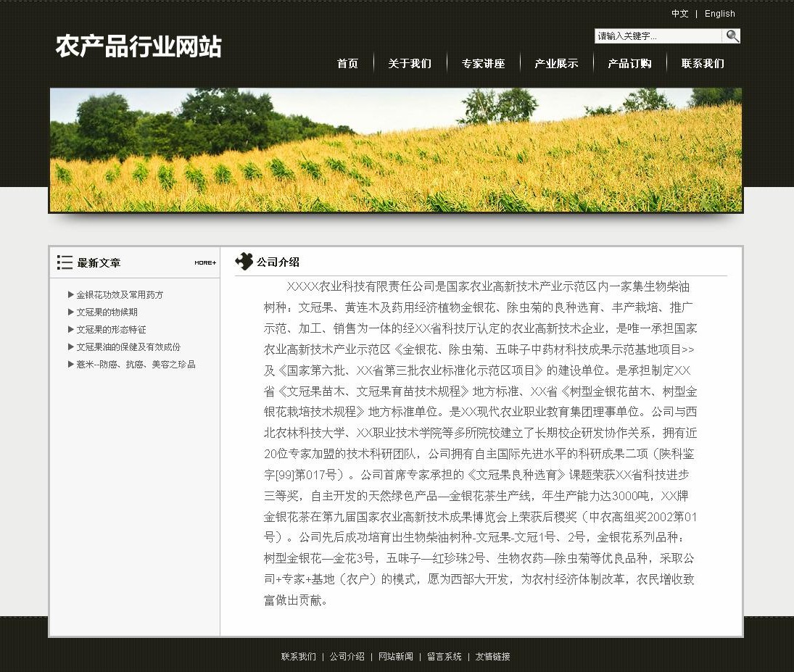794x672 pixels.
Task: Open 留言系统 in the footer
Action: pyautogui.click(x=444, y=657)
